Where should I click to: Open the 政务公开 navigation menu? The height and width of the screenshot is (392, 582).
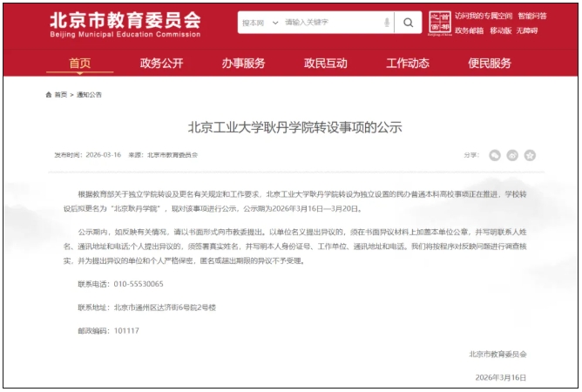(161, 63)
